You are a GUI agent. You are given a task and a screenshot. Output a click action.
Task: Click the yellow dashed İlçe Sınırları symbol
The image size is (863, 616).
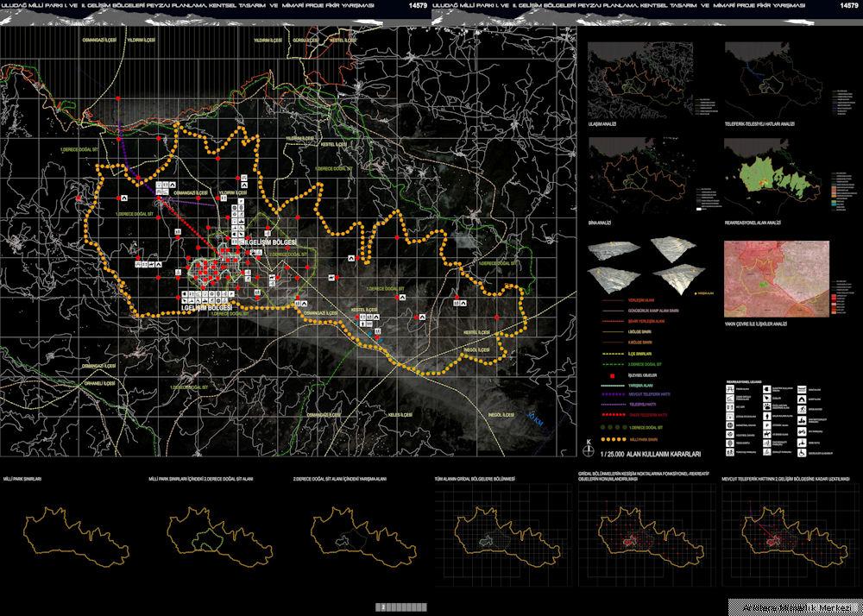click(613, 354)
